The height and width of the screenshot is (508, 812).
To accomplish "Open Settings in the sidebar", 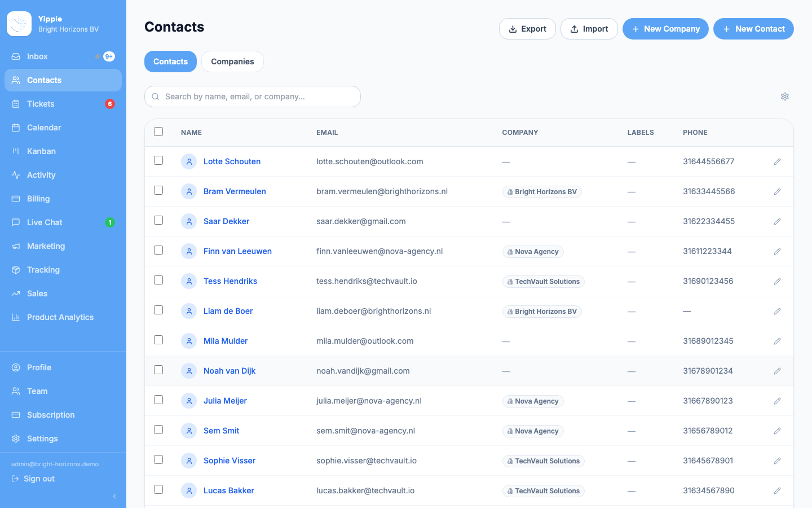I will coord(63,439).
